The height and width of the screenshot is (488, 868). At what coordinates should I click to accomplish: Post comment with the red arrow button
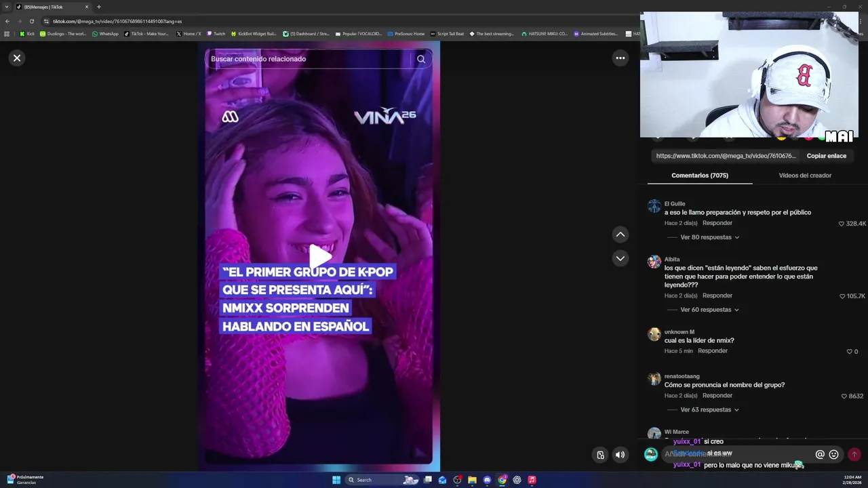tap(854, 455)
